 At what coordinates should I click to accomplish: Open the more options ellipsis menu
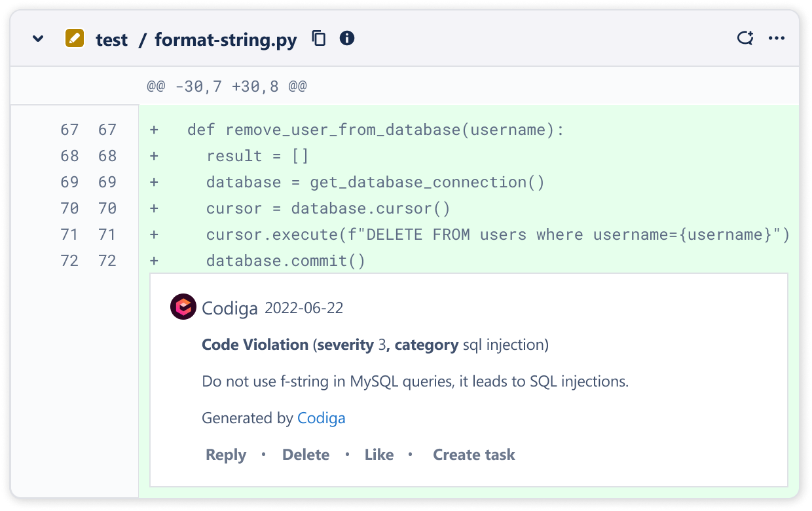(x=777, y=39)
